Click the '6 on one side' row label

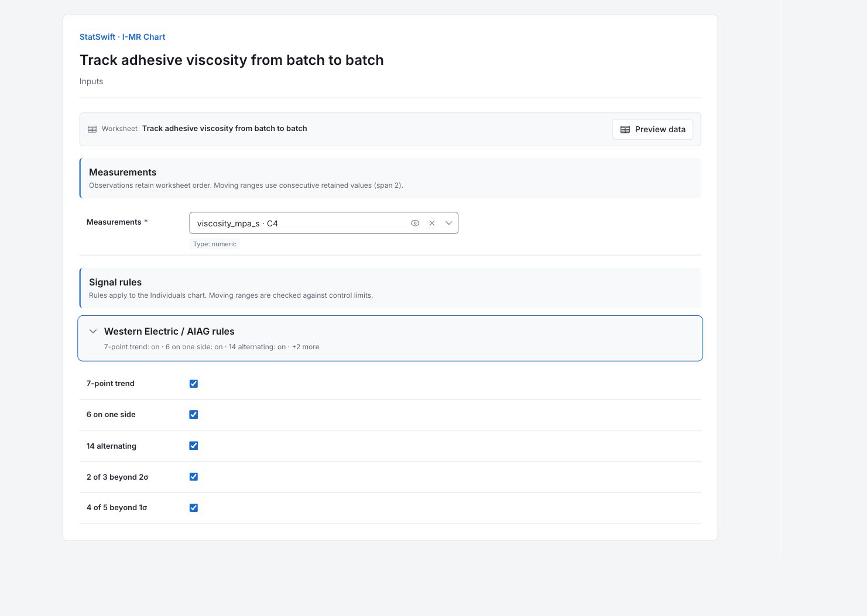coord(111,415)
